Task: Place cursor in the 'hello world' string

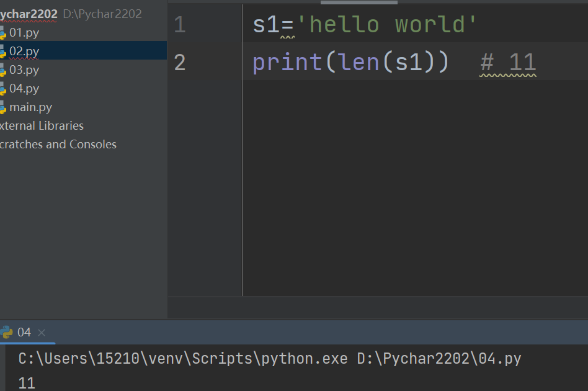Action: tap(388, 25)
